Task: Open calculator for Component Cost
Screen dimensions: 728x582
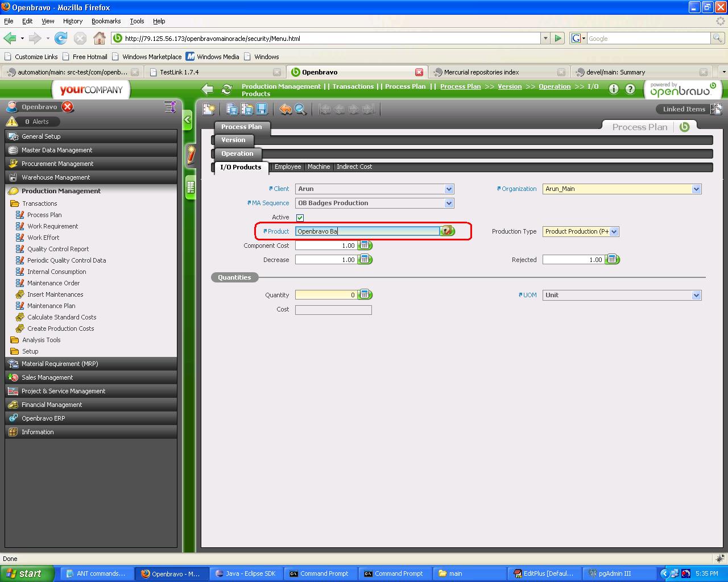Action: pyautogui.click(x=366, y=246)
